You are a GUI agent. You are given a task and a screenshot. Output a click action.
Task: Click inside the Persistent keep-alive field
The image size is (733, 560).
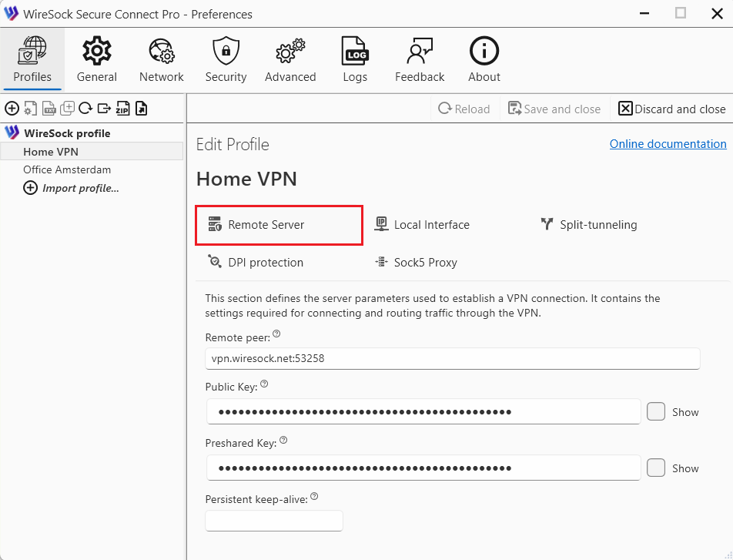click(273, 521)
